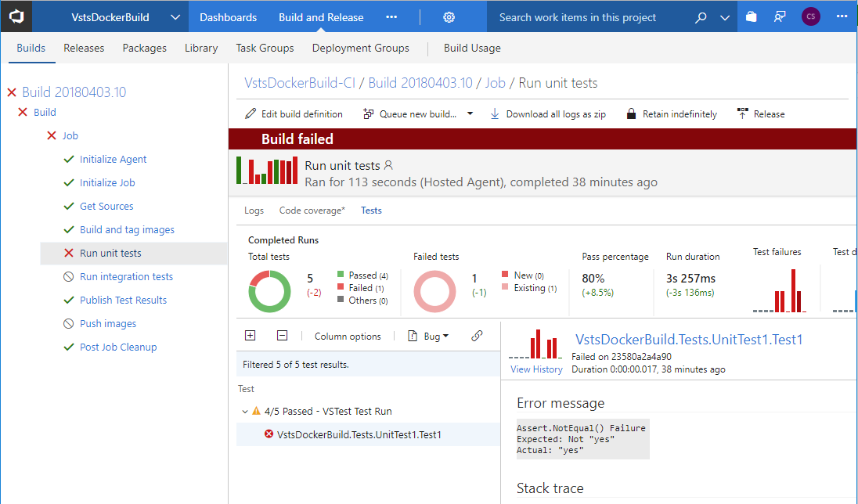Focus the Search work items field
Viewport: 858px width, 504px height.
[x=590, y=17]
